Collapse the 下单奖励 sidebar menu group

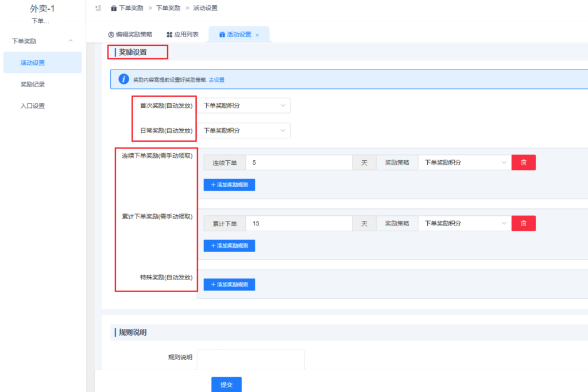[x=70, y=41]
